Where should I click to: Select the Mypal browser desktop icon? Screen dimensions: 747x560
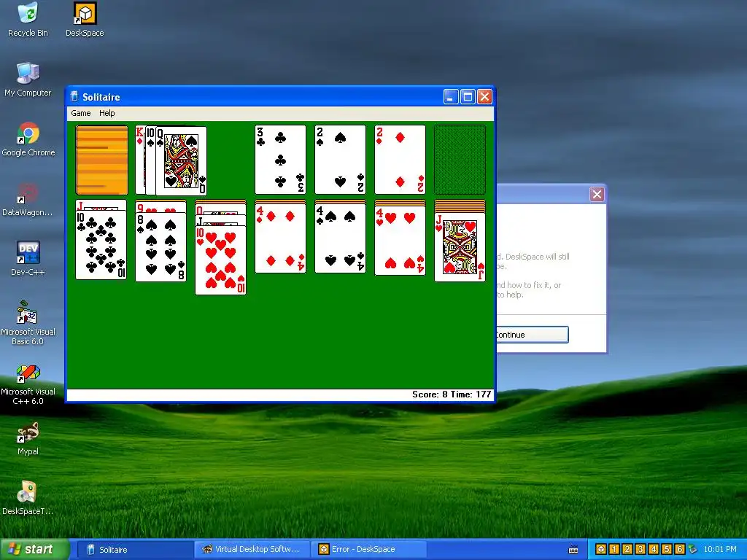28,438
